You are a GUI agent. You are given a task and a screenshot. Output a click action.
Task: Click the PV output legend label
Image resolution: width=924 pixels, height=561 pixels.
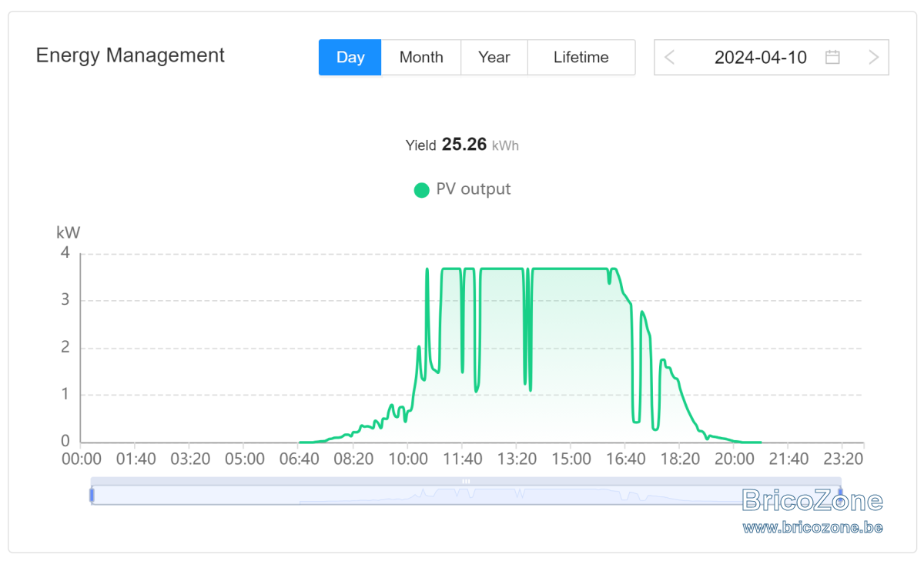click(474, 189)
